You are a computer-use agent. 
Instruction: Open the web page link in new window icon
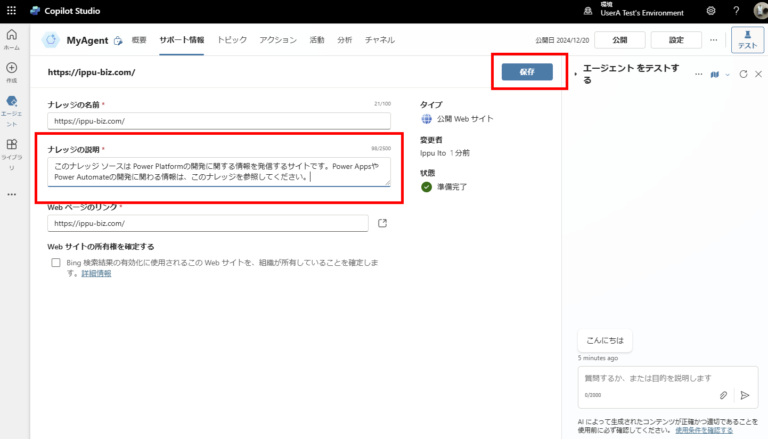(x=383, y=223)
